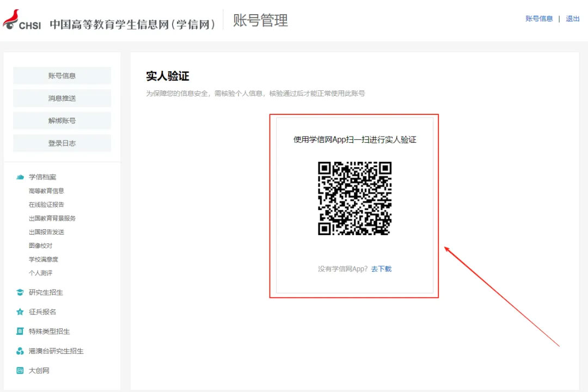Click 去下载 link to download the app
588x392 pixels.
coord(381,269)
